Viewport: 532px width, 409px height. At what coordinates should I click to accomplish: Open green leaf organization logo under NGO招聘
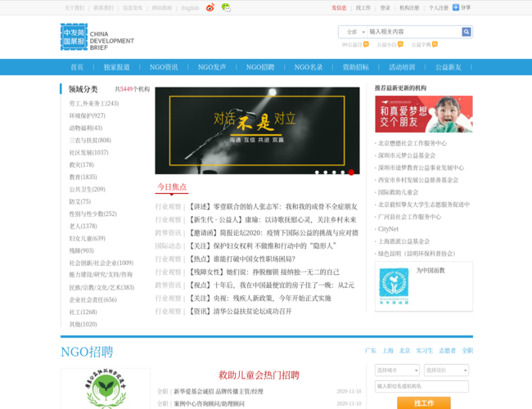[106, 389]
